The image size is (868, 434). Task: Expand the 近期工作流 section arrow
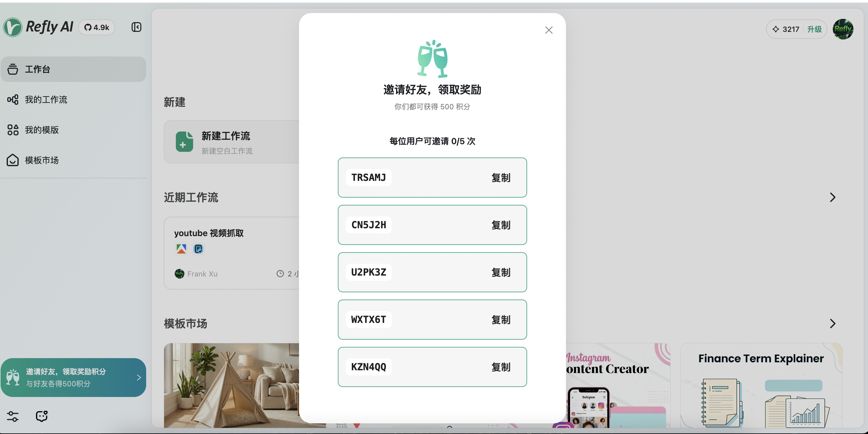(x=832, y=197)
